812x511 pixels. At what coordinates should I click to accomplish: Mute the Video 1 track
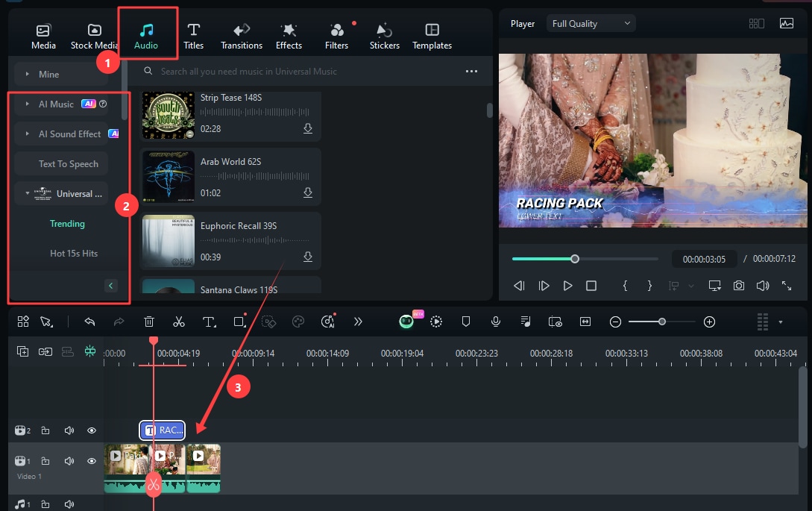(x=69, y=461)
